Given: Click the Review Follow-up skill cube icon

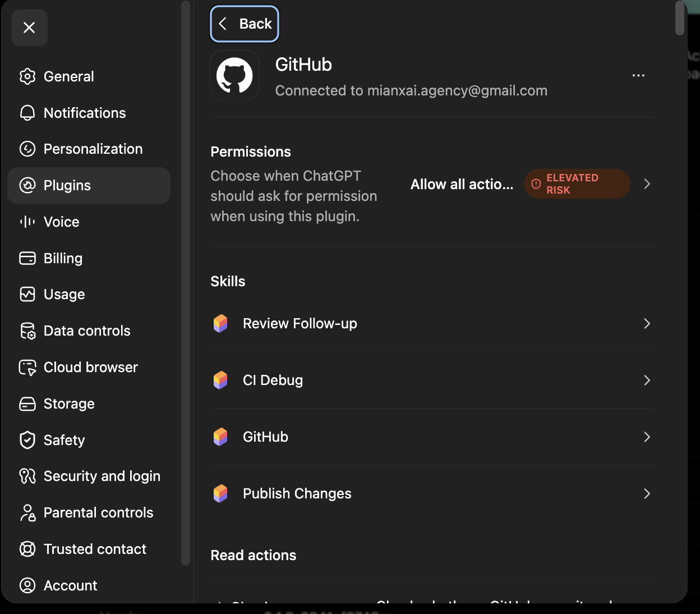Looking at the screenshot, I should (x=220, y=323).
